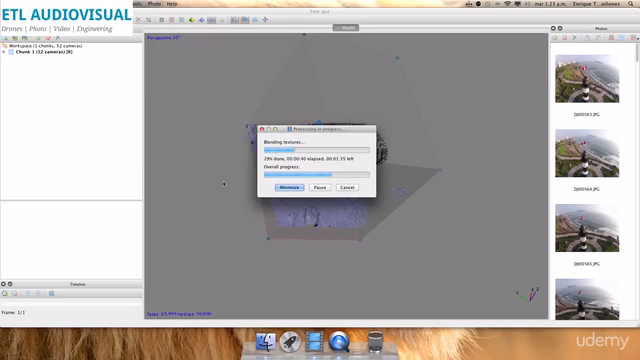Viewport: 640px width, 360px height.
Task: Click Enable items icon in Workspace toolbar
Action: click(x=38, y=38)
